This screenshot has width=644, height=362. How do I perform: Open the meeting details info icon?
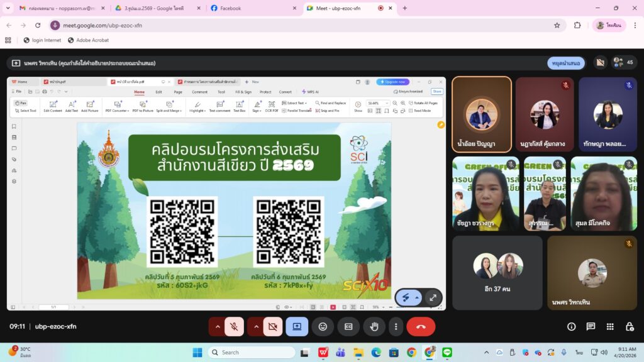[571, 327]
